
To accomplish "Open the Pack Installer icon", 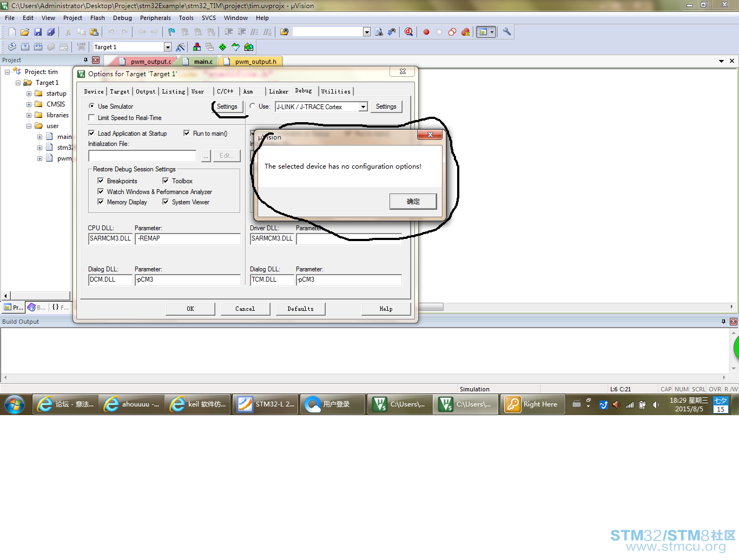I will pos(249,47).
